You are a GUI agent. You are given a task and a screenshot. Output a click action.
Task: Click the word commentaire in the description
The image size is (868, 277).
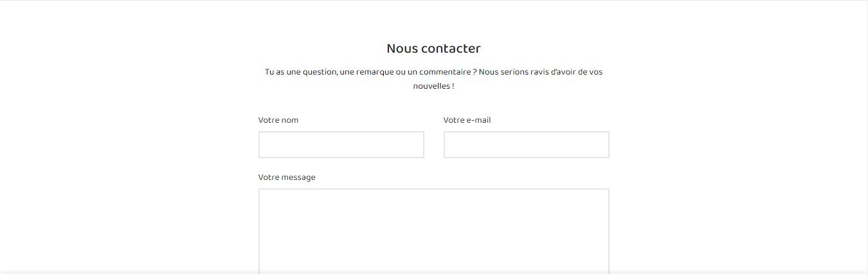tap(444, 72)
